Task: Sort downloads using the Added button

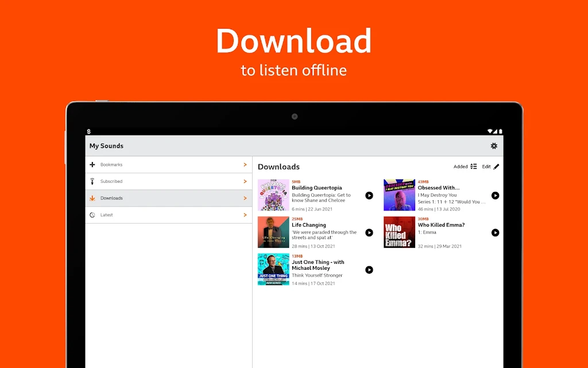Action: click(x=465, y=166)
